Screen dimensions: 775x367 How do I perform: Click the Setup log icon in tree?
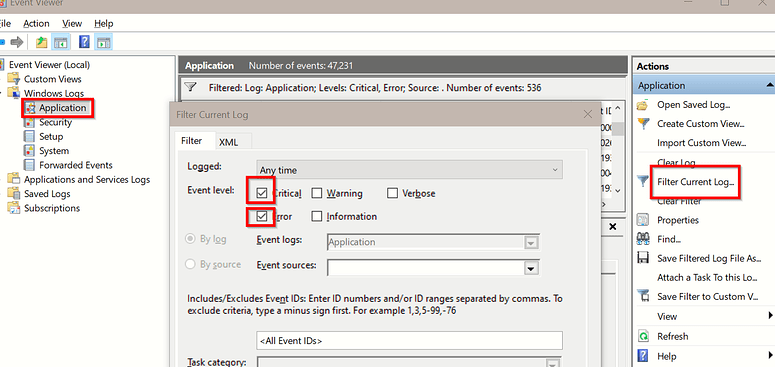[x=30, y=136]
